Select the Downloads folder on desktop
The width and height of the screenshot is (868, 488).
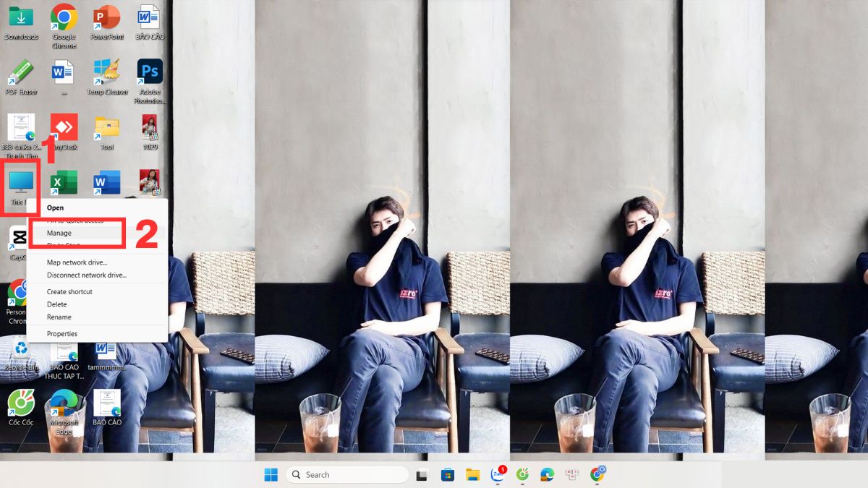(x=21, y=17)
